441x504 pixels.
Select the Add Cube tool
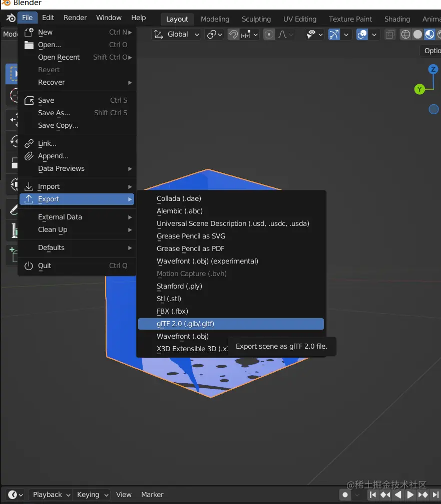[11, 255]
